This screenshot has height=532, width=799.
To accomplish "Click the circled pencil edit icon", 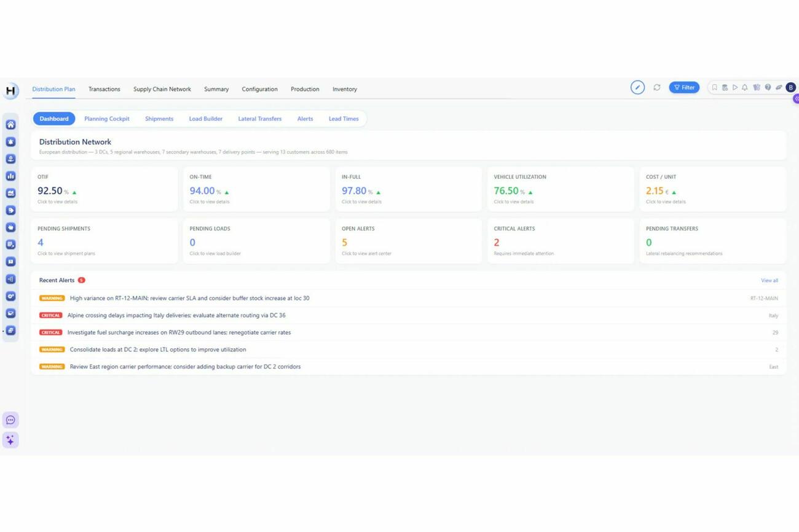I will pyautogui.click(x=637, y=87).
